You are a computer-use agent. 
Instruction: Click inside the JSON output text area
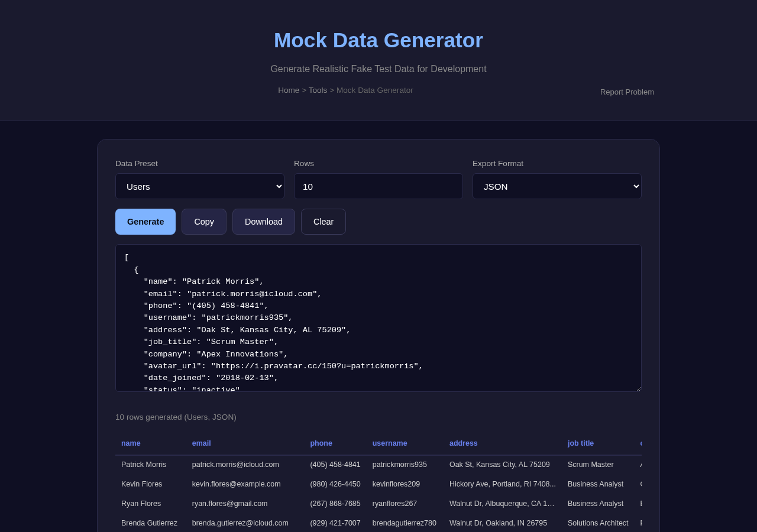[x=378, y=318]
